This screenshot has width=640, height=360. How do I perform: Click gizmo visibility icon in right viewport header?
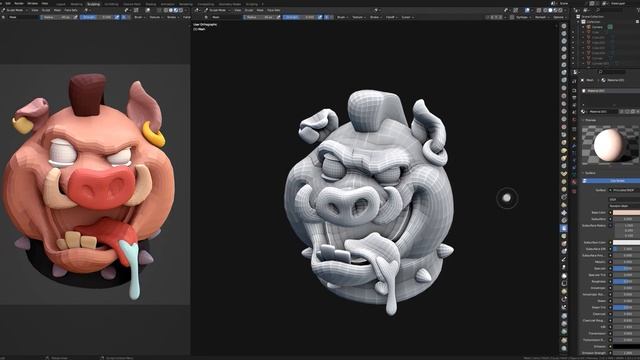[516, 10]
